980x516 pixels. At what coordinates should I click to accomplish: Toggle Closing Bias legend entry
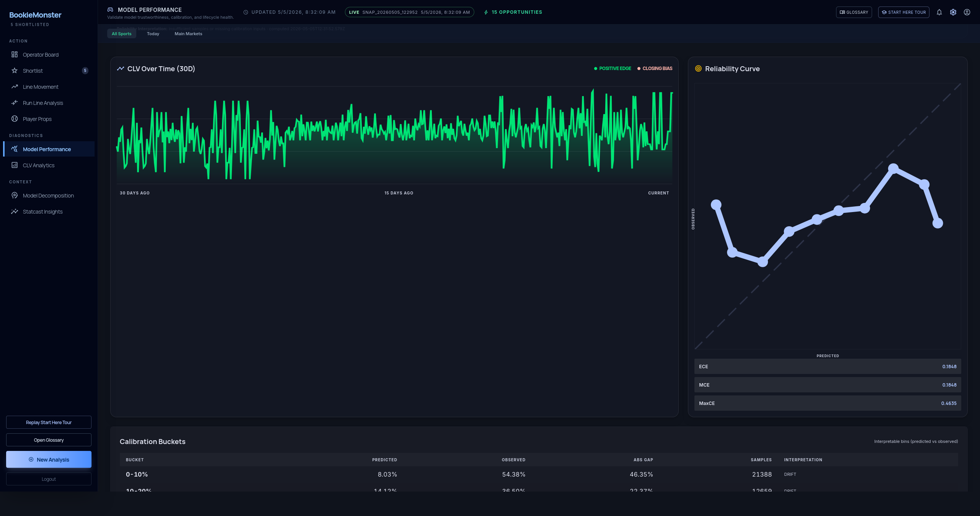655,69
